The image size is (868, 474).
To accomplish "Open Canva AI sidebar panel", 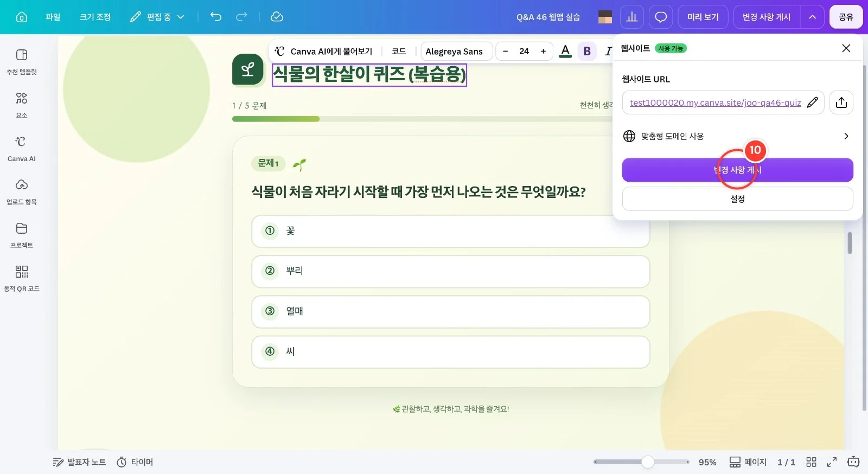I will point(22,149).
